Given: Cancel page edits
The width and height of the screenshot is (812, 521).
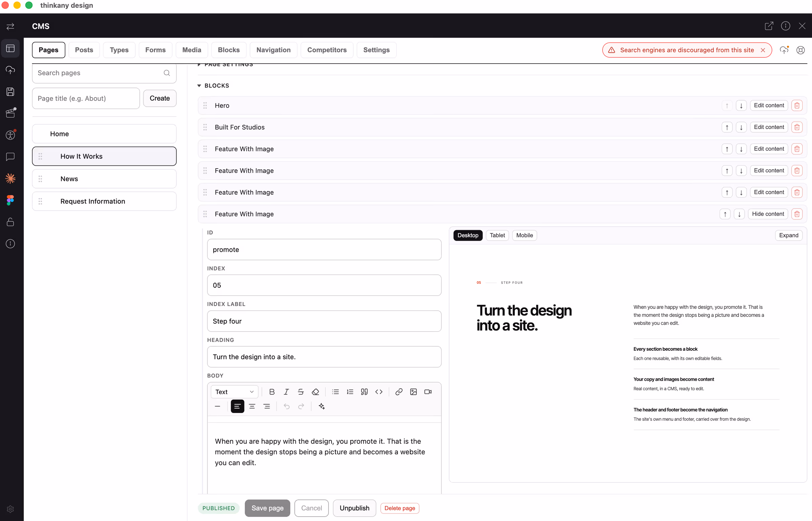Looking at the screenshot, I should (x=311, y=508).
